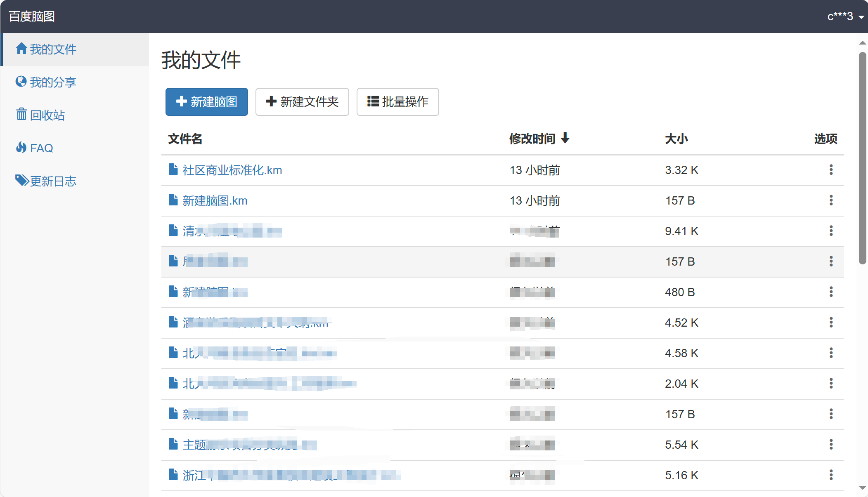Select the 我的分享 globe icon
The image size is (868, 497).
(21, 82)
